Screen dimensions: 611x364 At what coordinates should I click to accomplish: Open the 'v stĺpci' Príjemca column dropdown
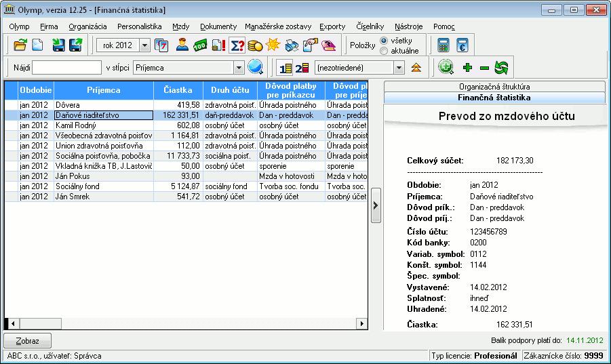[239, 68]
